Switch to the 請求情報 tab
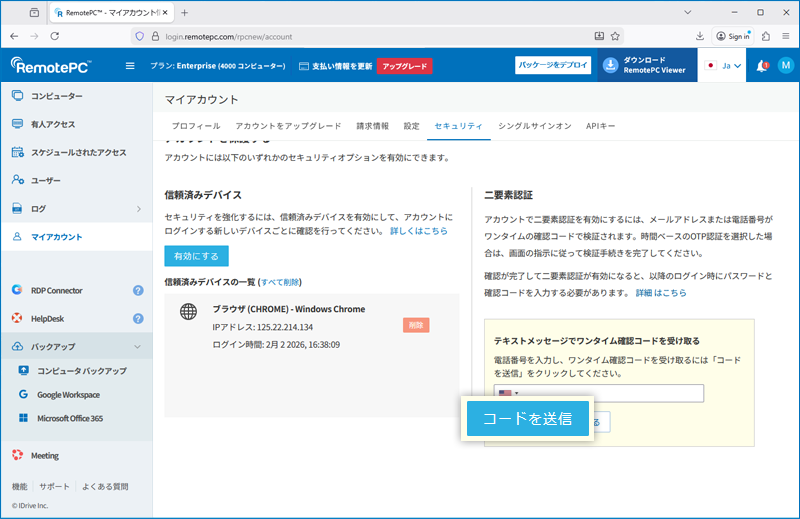This screenshot has height=519, width=800. click(x=372, y=126)
